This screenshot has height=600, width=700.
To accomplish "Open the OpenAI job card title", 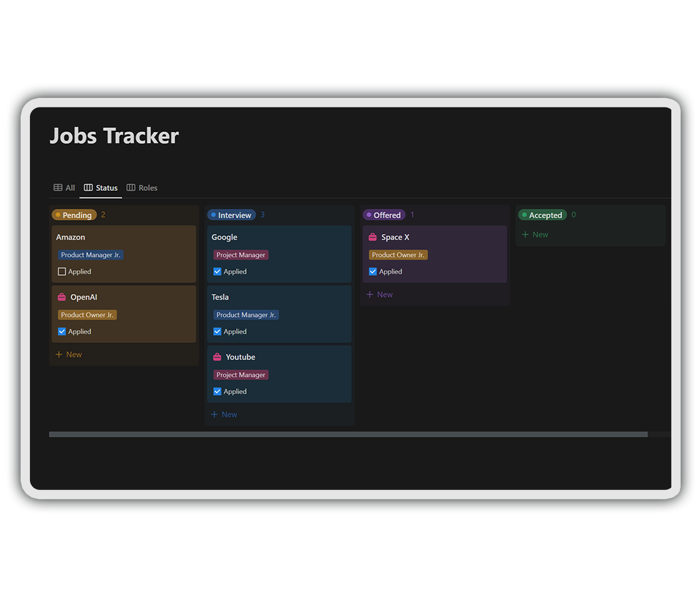I will point(83,297).
